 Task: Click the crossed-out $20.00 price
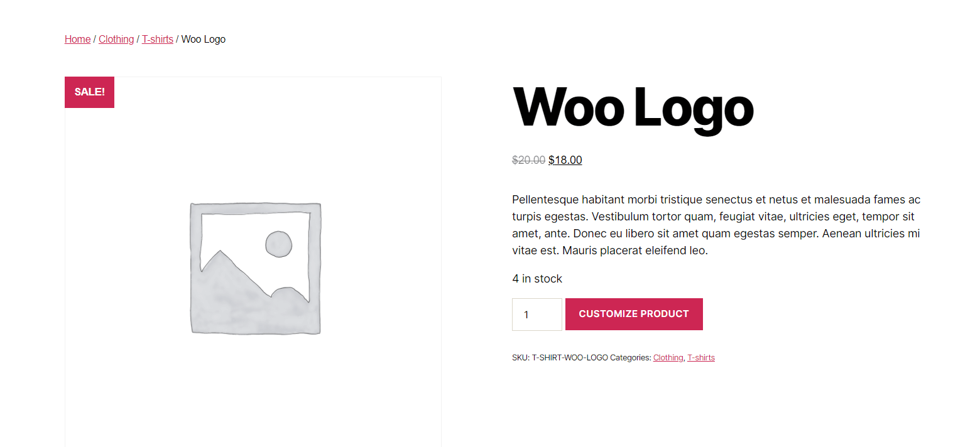click(528, 160)
